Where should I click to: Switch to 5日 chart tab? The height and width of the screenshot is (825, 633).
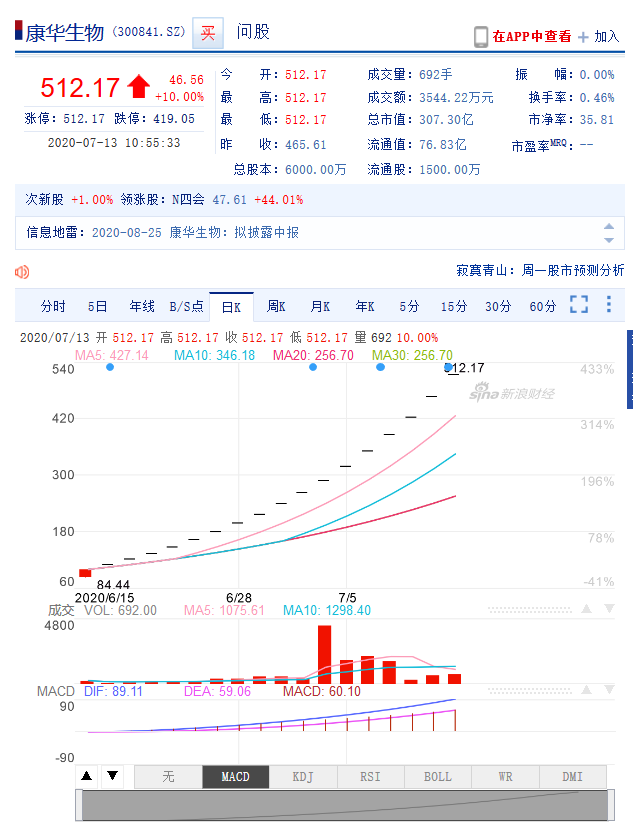point(97,306)
